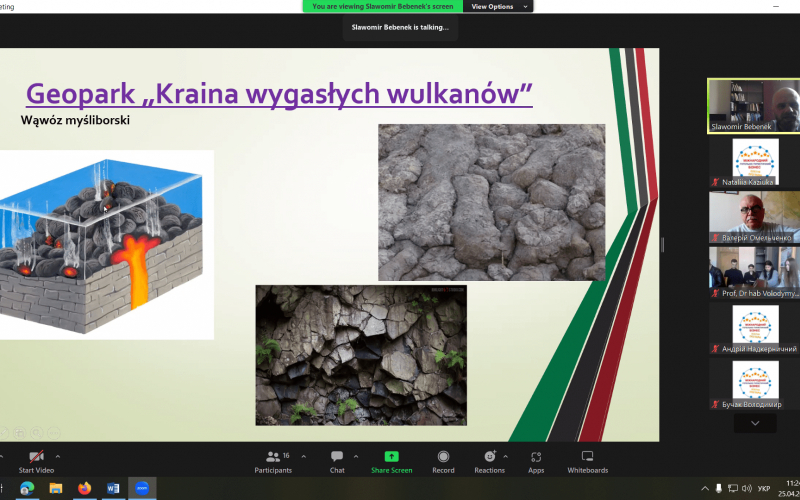Screen dimensions: 800x500
Task: Click the muted mic icon beside Prof. Dr hab Volodymyr
Action: 716,293
